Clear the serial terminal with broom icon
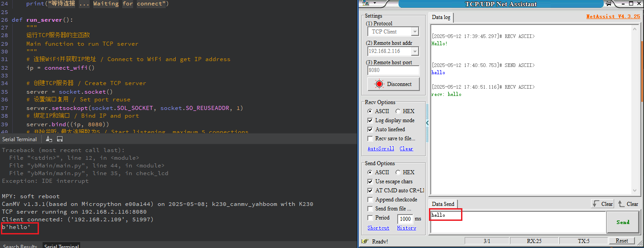This screenshot has width=644, height=248. [49, 139]
